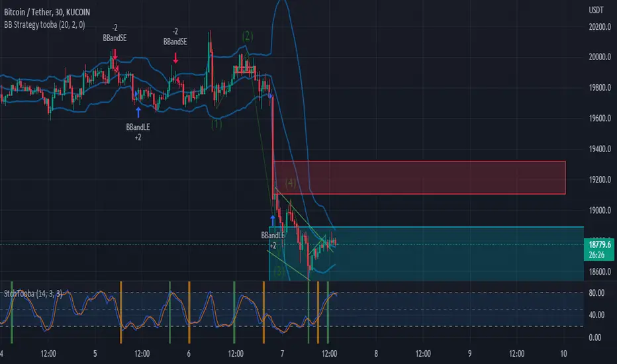Click the red sell arrow under second BBandSE label
The width and height of the screenshot is (617, 364).
click(x=175, y=59)
